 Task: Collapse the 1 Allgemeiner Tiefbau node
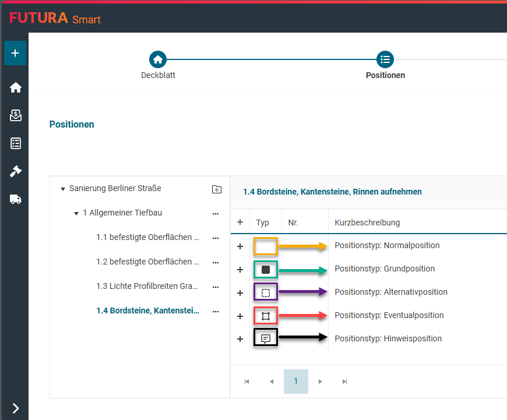pos(76,213)
